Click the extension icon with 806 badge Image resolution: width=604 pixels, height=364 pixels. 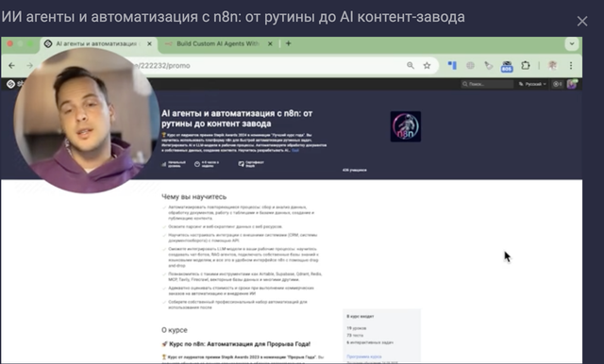tap(507, 67)
